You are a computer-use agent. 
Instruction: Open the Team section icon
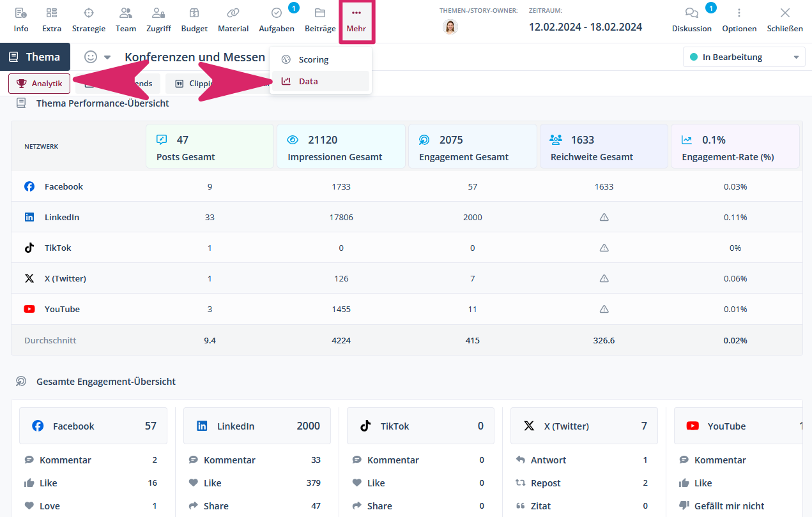pyautogui.click(x=126, y=20)
